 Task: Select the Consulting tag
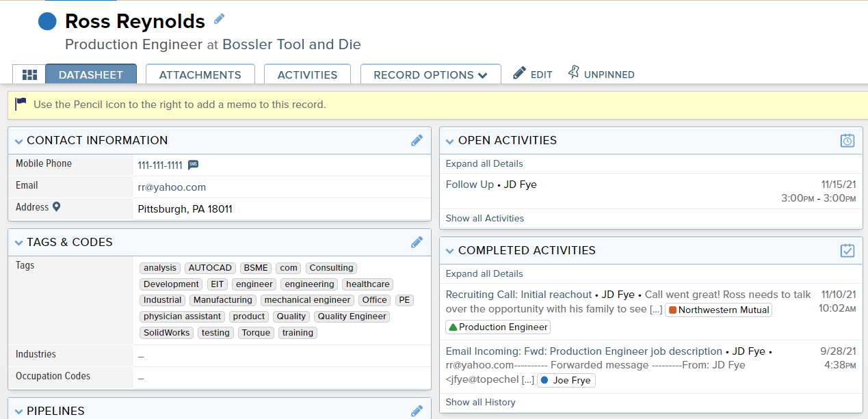pos(331,268)
